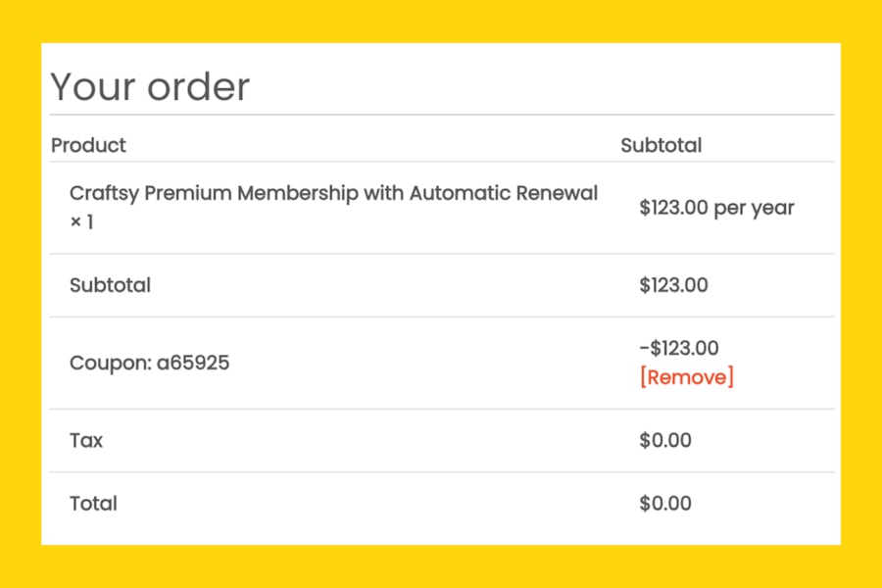Viewport: 882px width, 588px height.
Task: Select the Your order heading
Action: click(x=150, y=86)
